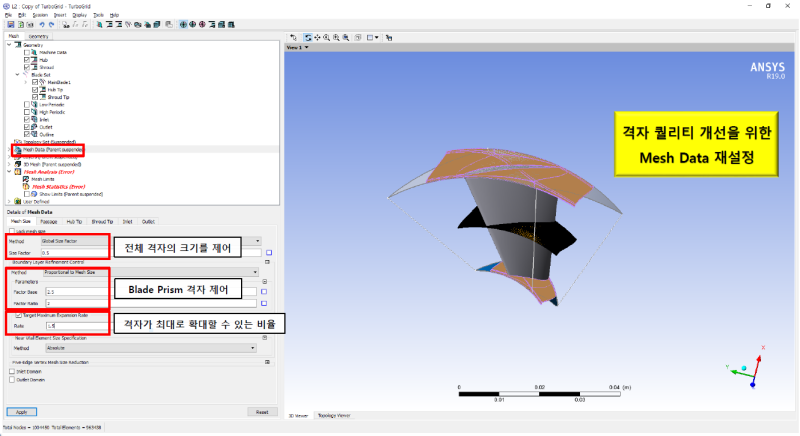Uncheck the Shroud visibility checkbox
Screen dimensions: 800x436
[x=27, y=67]
